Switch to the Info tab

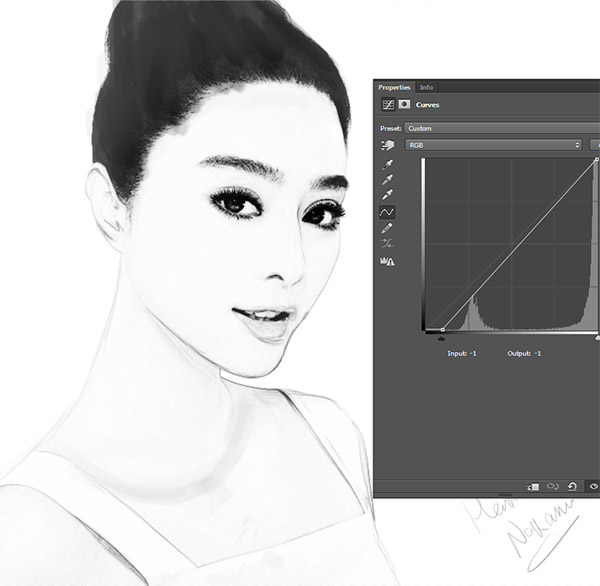click(x=426, y=88)
